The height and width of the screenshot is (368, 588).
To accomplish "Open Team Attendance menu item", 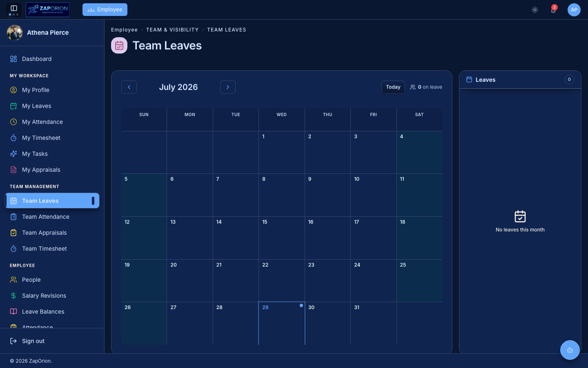I will coord(52,217).
